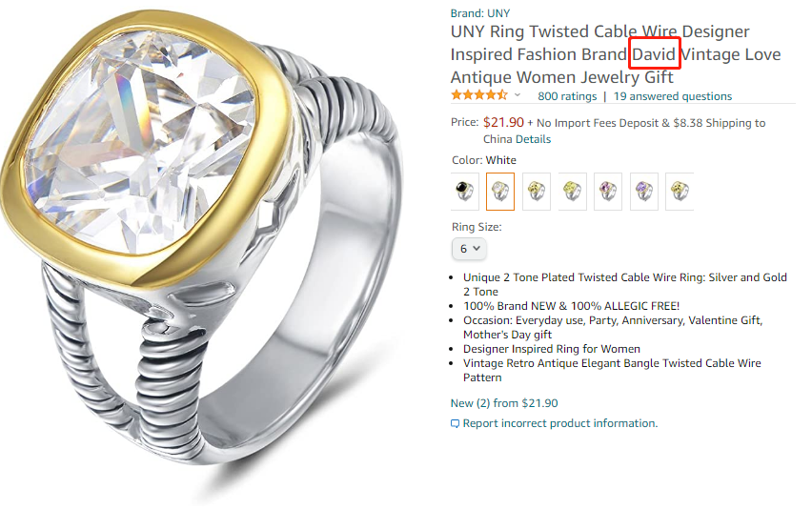This screenshot has width=812, height=510.
Task: Click Report incorrect product information
Action: pos(559,423)
